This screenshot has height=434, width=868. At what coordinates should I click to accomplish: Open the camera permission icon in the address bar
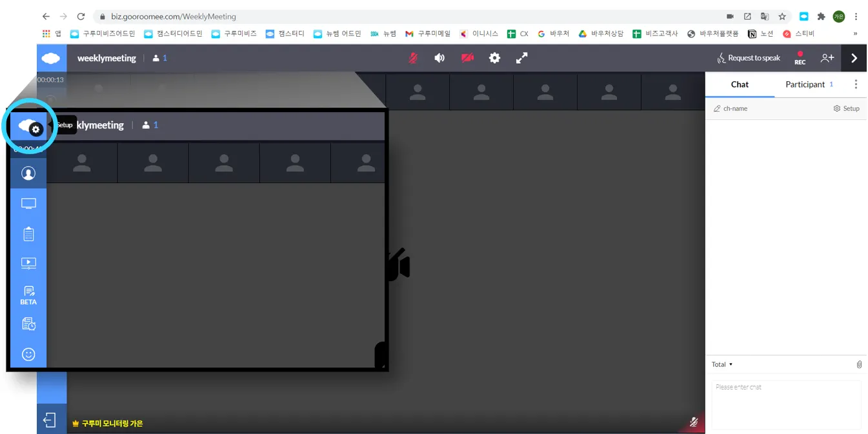[730, 16]
